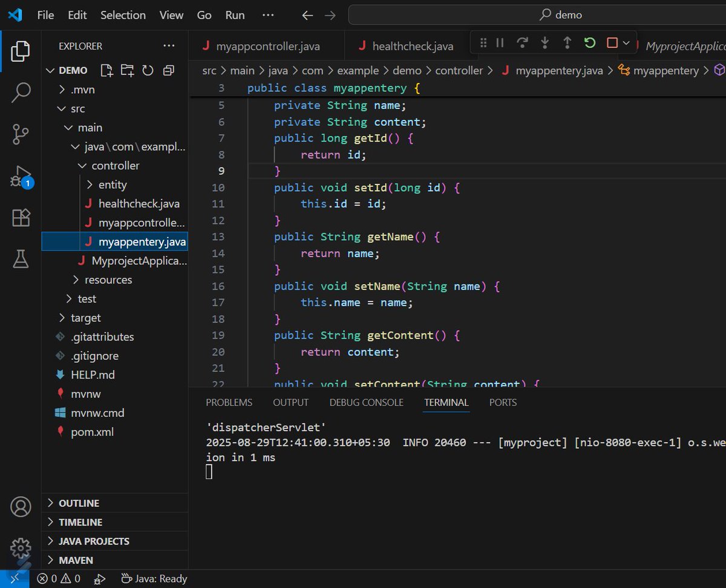This screenshot has width=726, height=588.
Task: Open the stop button dropdown arrow
Action: (627, 43)
